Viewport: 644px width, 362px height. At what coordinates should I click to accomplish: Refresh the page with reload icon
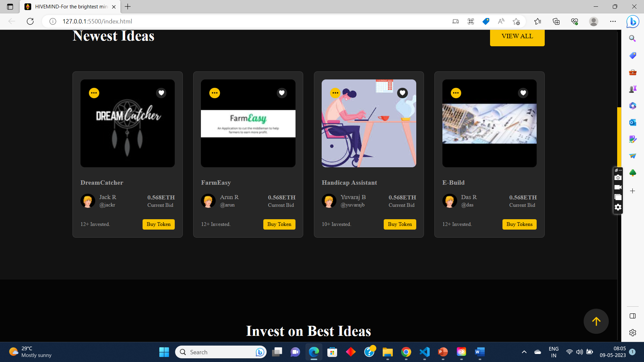(x=30, y=21)
